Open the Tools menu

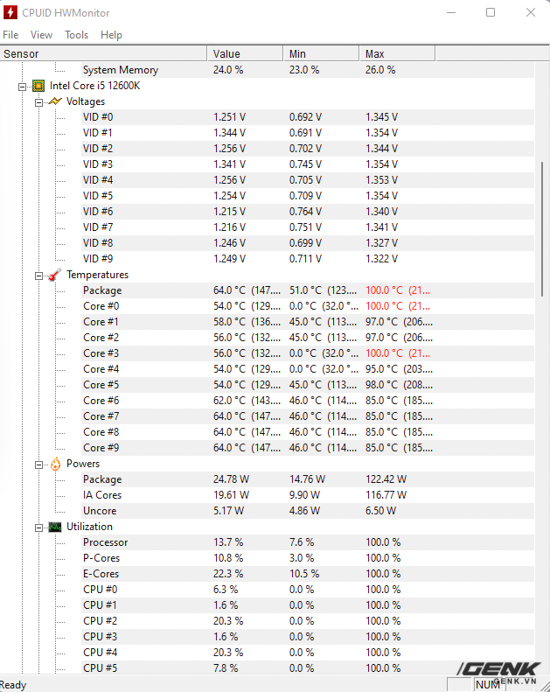click(x=76, y=35)
